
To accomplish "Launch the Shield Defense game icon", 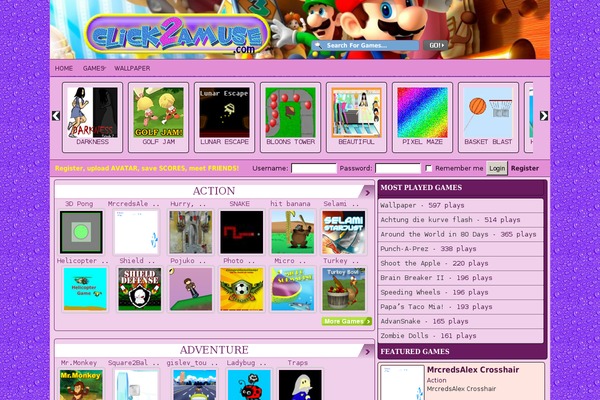I will 140,289.
